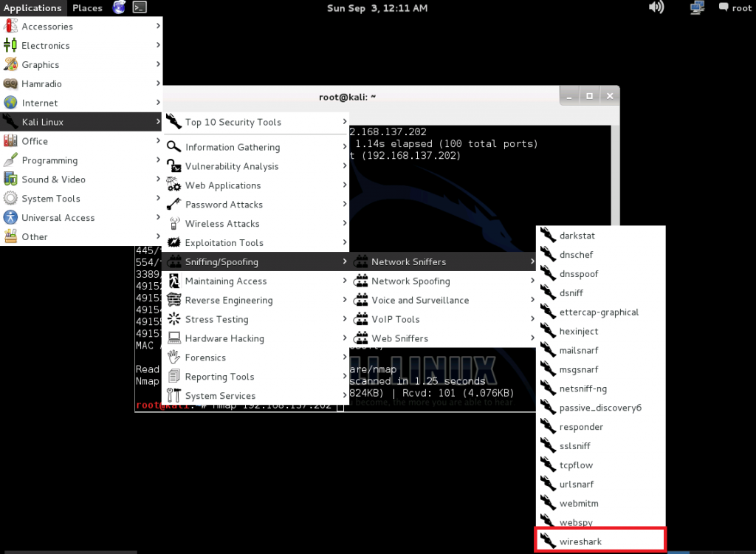The image size is (756, 554).
Task: Open the Web Sniffers submenu
Action: click(443, 338)
